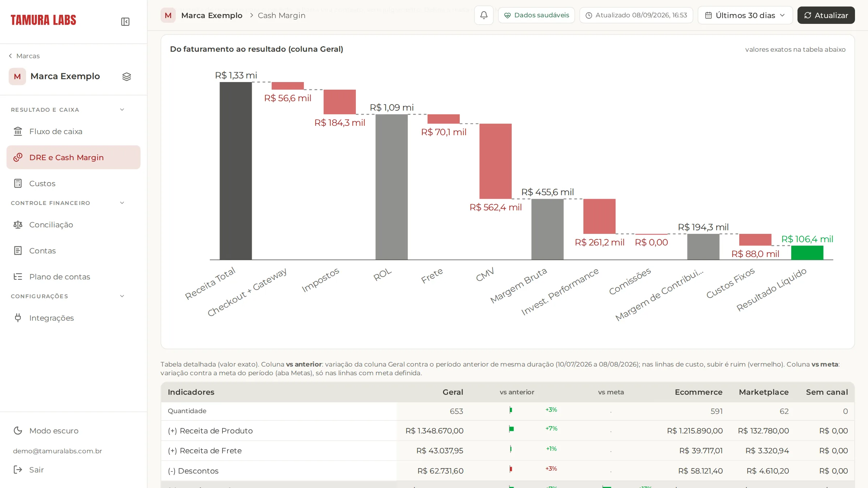Screen dimensions: 868x488
Task: Click the Marketplace column header
Action: click(x=763, y=392)
